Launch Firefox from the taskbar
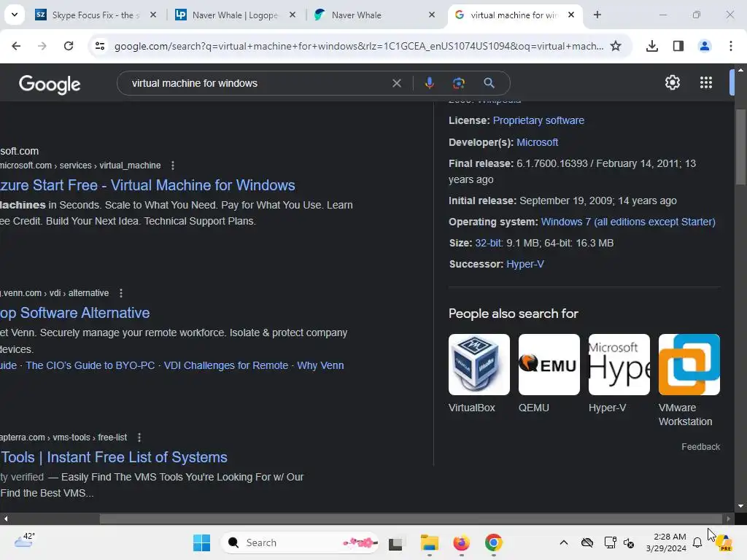747x560 pixels. 461,542
